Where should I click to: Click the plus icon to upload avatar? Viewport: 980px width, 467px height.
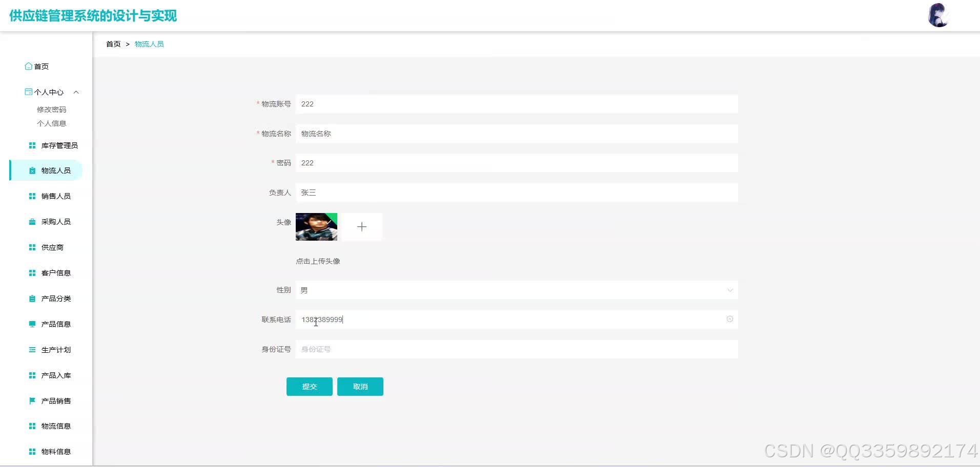[x=362, y=227]
